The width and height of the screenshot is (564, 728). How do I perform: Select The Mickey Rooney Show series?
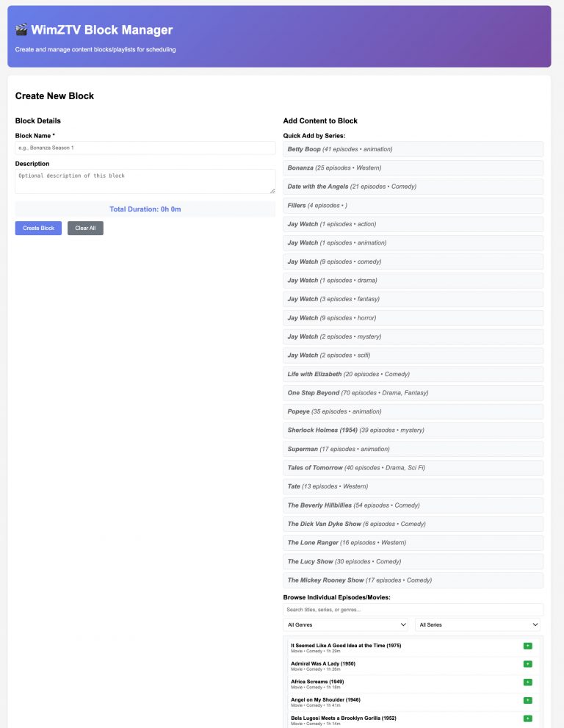coord(413,580)
